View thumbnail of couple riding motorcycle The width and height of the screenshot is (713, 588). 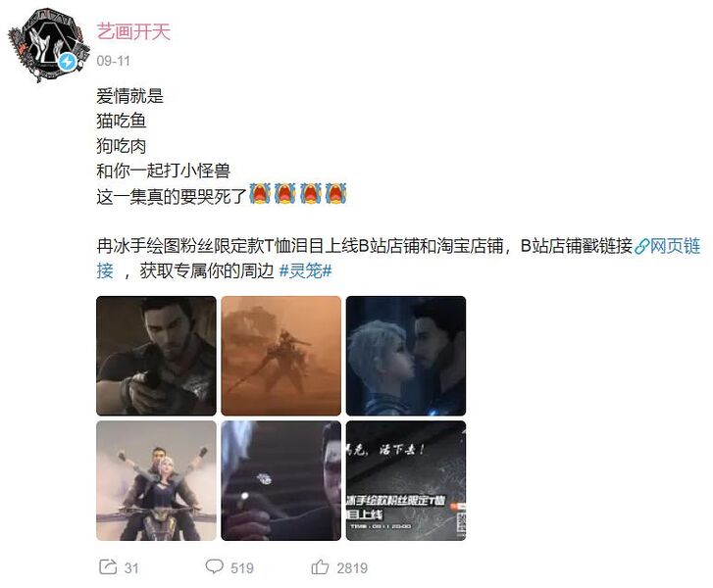[156, 481]
